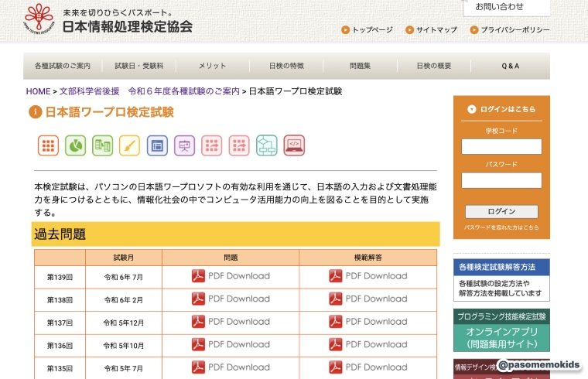Open Q&A menu item

[511, 66]
